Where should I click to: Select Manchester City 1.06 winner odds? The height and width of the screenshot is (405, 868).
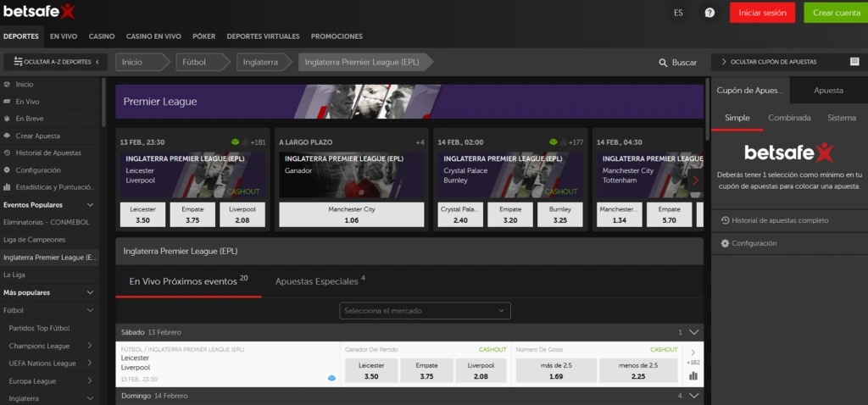pos(352,214)
